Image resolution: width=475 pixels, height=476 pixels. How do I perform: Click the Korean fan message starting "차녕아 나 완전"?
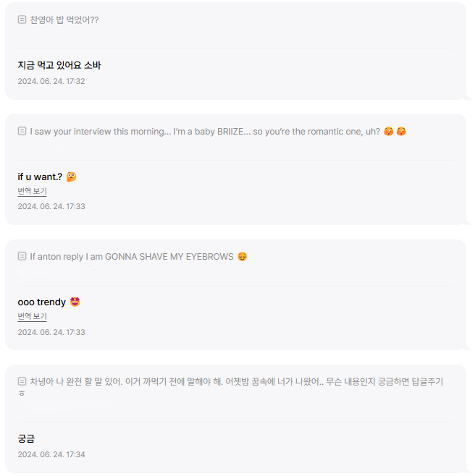coord(232,381)
